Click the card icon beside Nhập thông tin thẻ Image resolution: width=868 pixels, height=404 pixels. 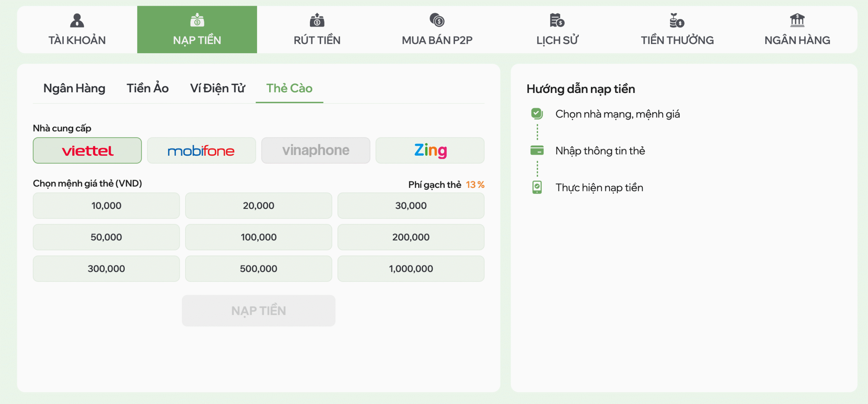click(x=537, y=150)
